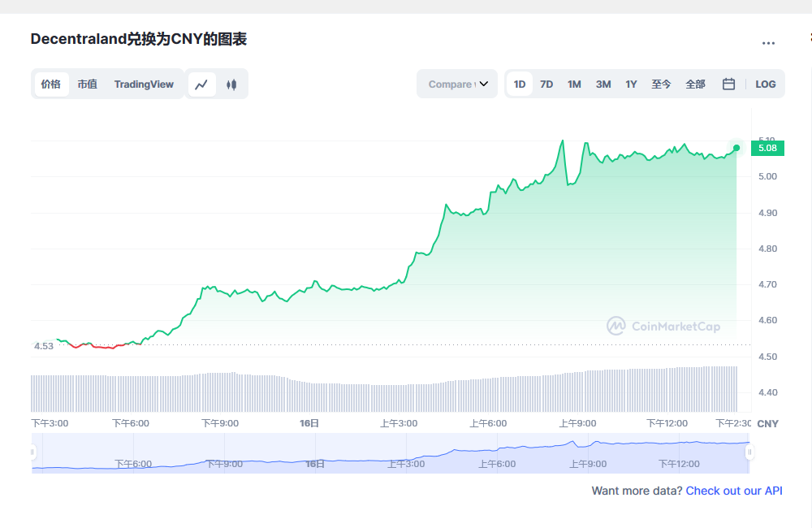The width and height of the screenshot is (812, 528).
Task: Click the CNY currency label
Action: (768, 424)
